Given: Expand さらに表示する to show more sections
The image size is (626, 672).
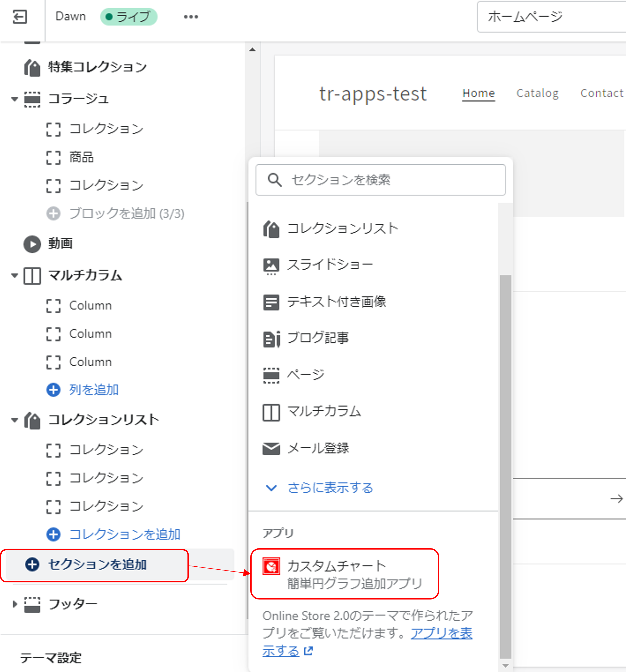Looking at the screenshot, I should 330,488.
